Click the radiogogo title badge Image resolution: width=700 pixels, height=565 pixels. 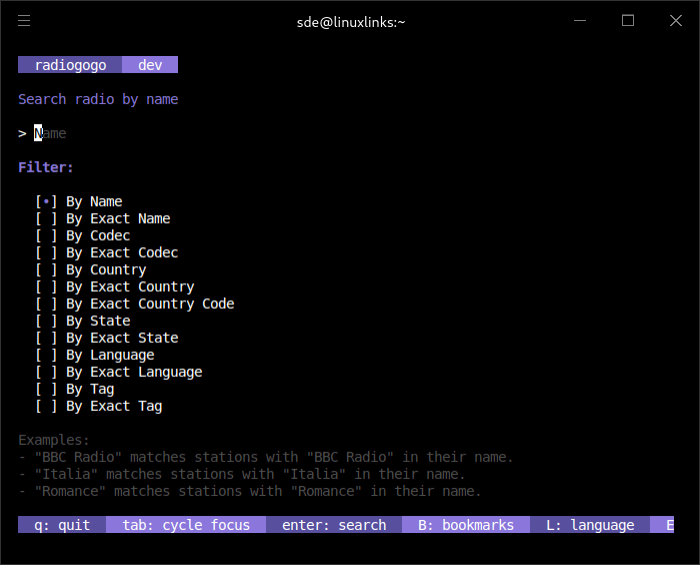coord(70,65)
